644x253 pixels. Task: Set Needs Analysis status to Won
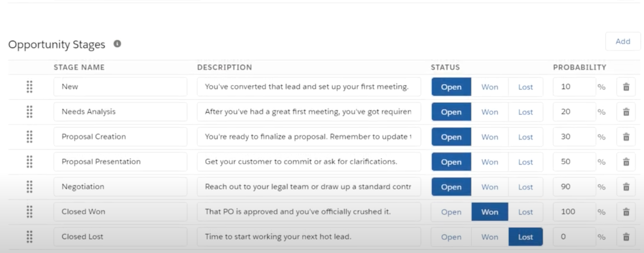489,112
